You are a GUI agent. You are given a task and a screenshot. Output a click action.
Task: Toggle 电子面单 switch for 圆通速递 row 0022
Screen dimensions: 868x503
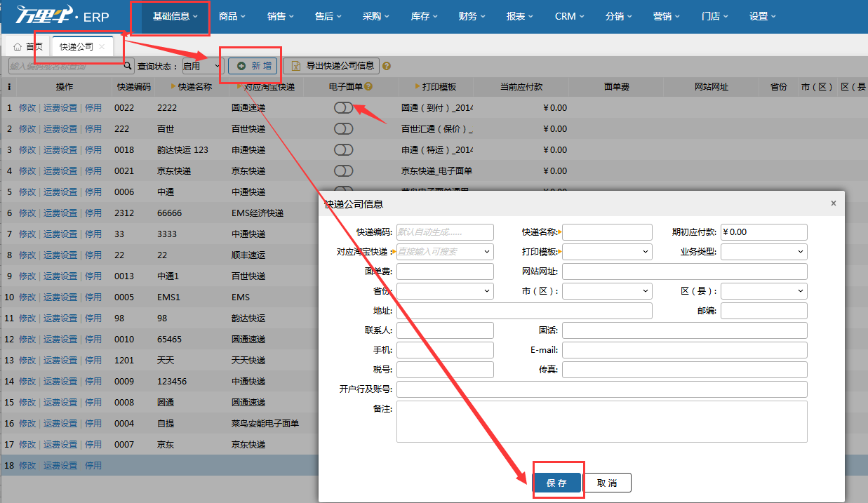[344, 108]
